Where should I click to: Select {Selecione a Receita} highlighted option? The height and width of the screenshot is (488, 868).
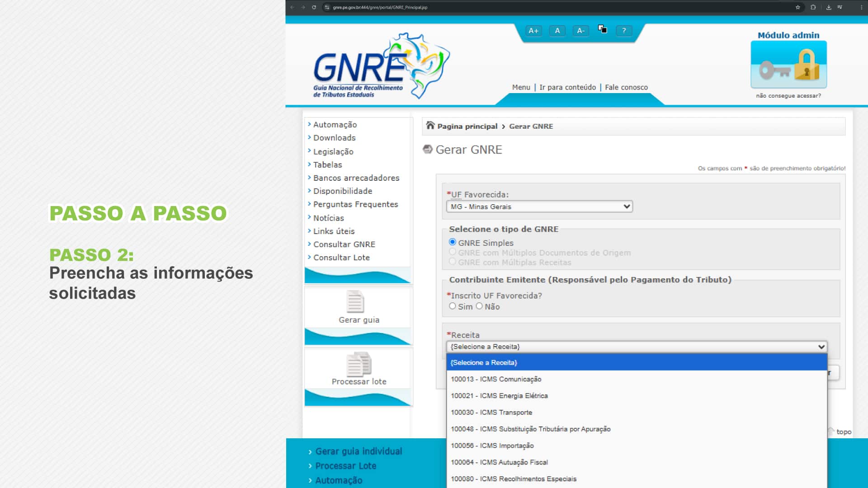pyautogui.click(x=637, y=362)
